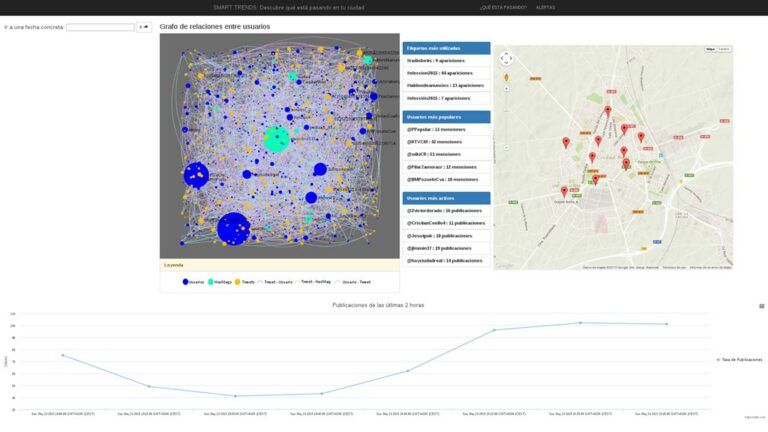Focus the specific date input field
Viewport: 768px width, 432px height.
100,27
